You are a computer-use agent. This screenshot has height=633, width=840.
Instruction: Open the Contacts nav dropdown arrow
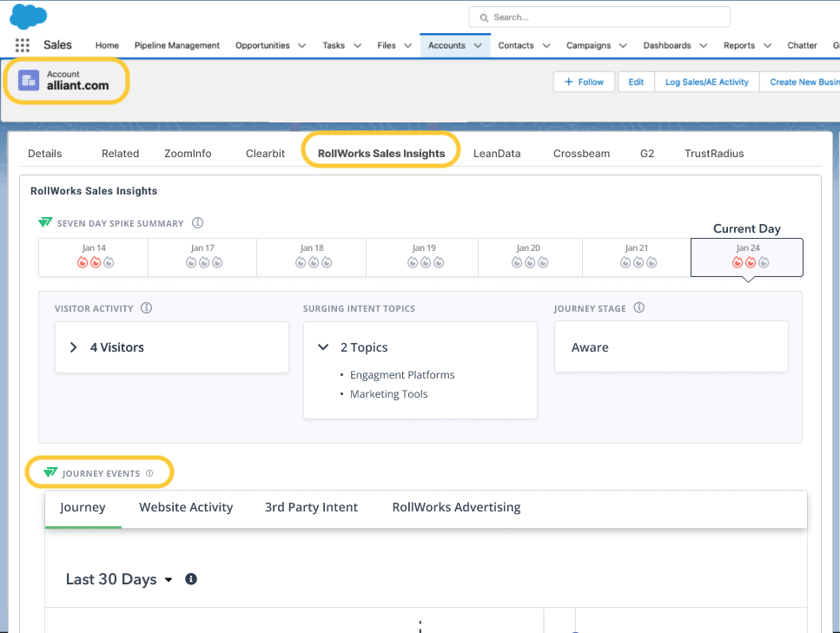546,45
